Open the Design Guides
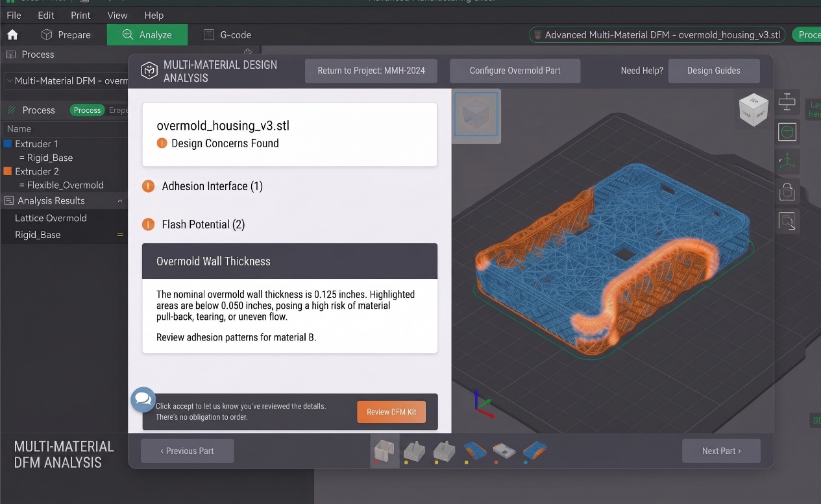 pyautogui.click(x=714, y=71)
